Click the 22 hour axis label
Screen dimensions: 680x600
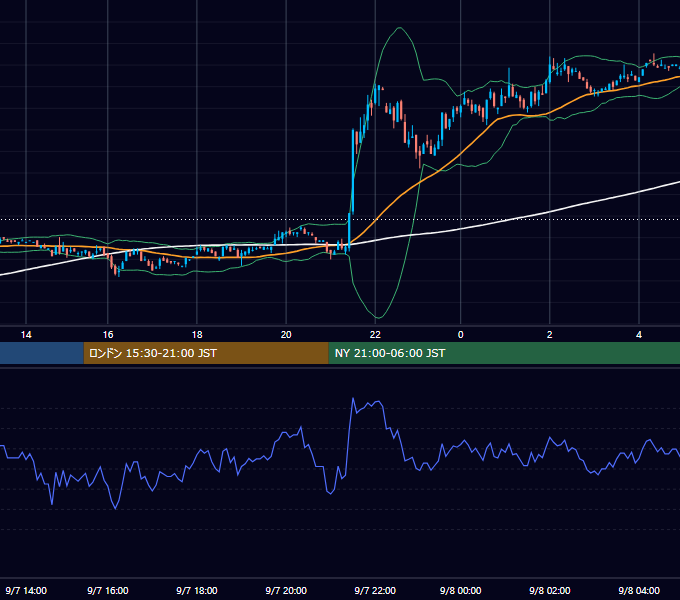tap(375, 335)
